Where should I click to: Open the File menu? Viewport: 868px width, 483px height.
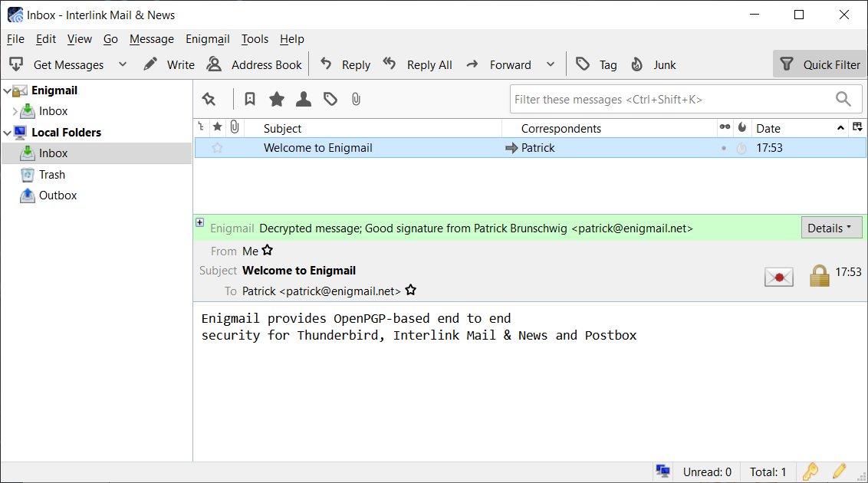15,39
